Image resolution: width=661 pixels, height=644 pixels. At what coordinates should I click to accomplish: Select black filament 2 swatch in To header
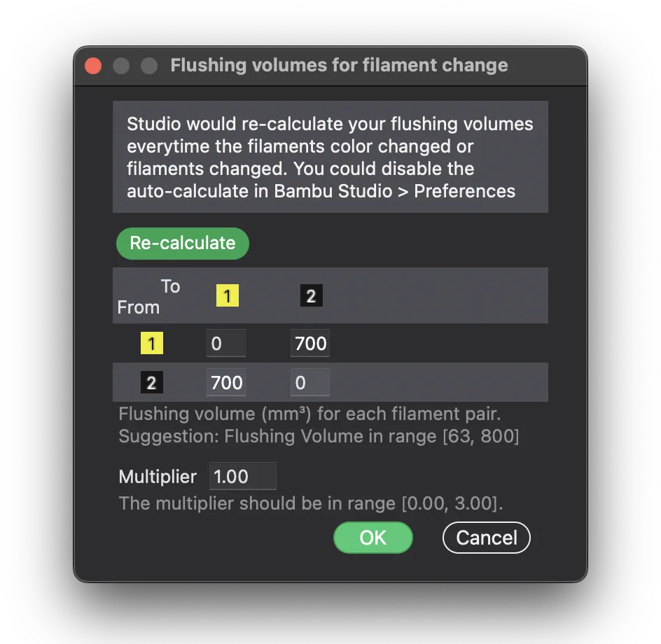(x=311, y=296)
